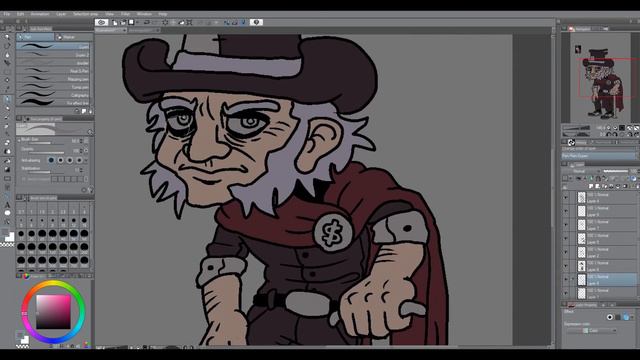Click Navigator zoom out magnifier icon
The height and width of the screenshot is (360, 640).
coord(609,128)
